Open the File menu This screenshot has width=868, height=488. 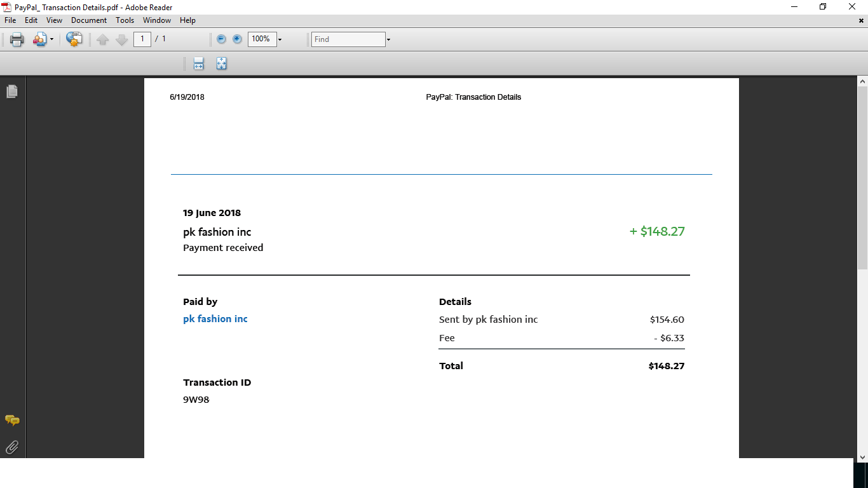[10, 20]
